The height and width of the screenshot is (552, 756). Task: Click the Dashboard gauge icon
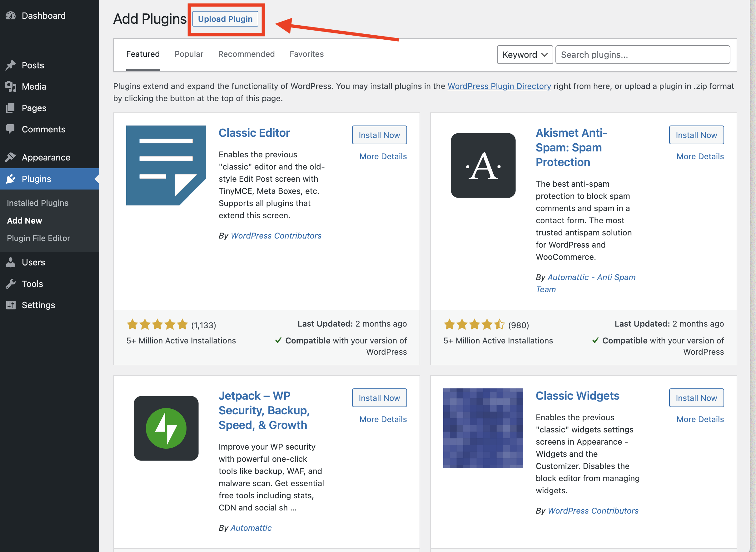coord(11,16)
